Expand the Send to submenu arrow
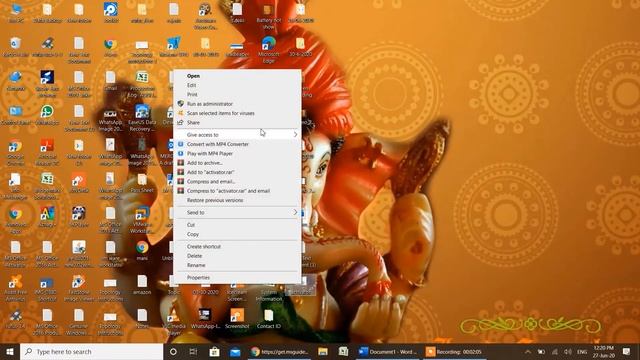Image resolution: width=640 pixels, height=360 pixels. click(295, 212)
